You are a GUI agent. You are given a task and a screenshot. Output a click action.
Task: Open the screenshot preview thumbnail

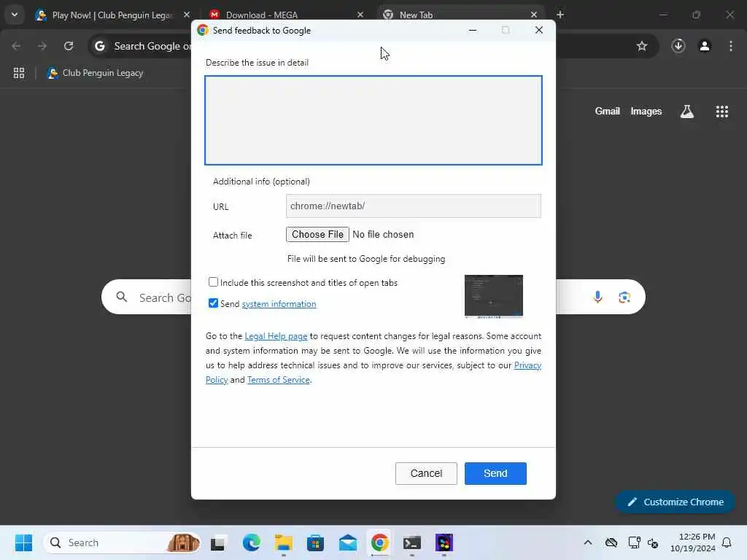coord(494,296)
